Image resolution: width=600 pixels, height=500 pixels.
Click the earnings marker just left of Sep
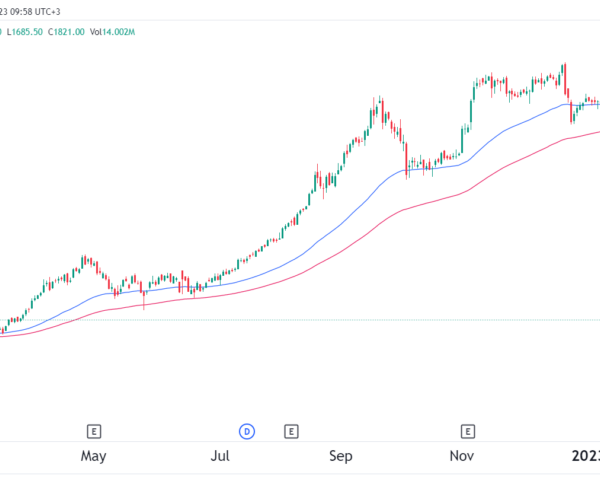[290, 432]
